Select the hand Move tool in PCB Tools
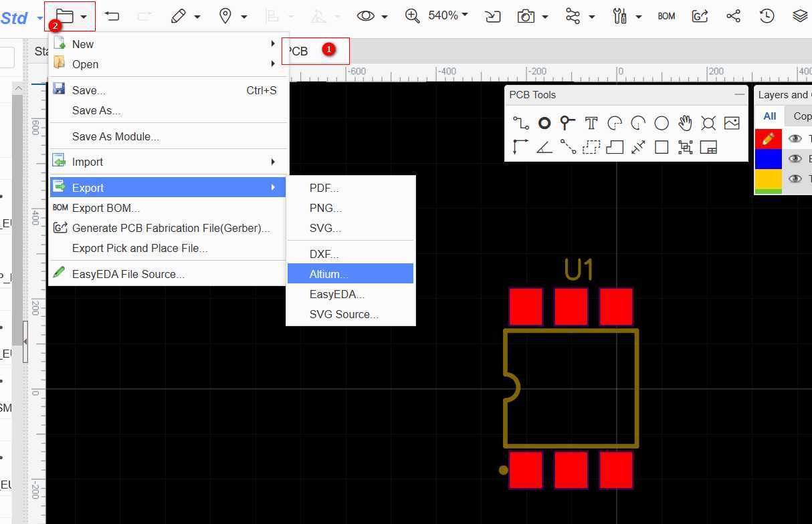 (685, 123)
